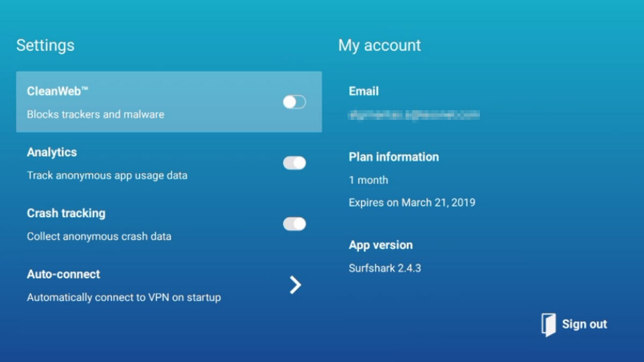Click 'Expires on March 21, 2019'
Viewport: 644px width, 362px height.
(412, 203)
